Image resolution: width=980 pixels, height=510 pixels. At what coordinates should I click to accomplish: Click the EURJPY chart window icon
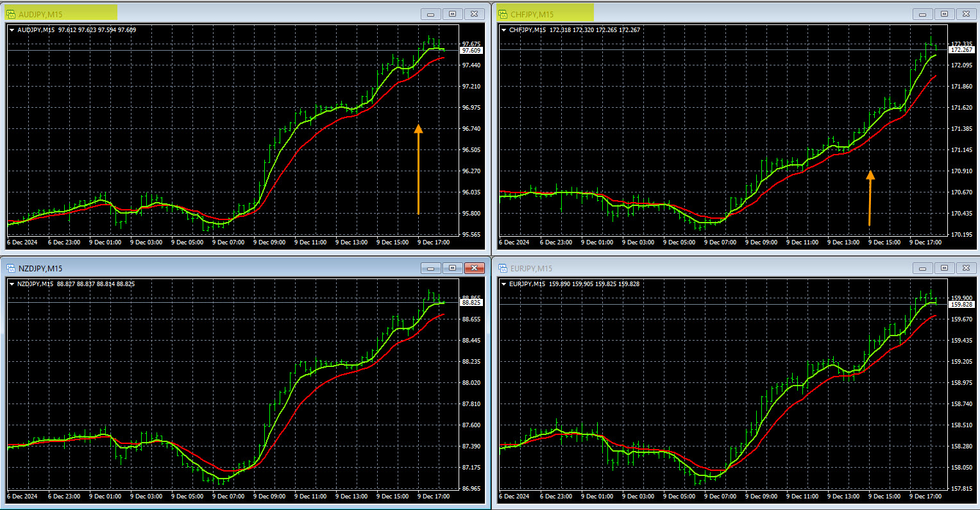[503, 268]
